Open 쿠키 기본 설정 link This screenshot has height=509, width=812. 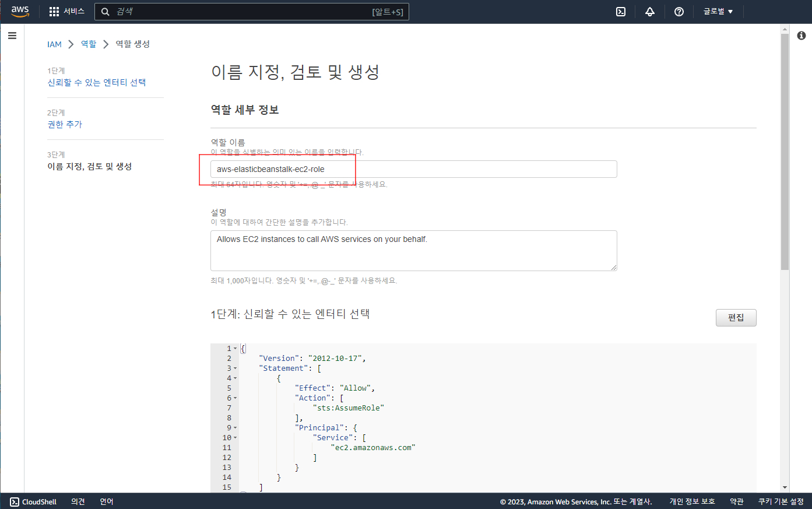781,501
